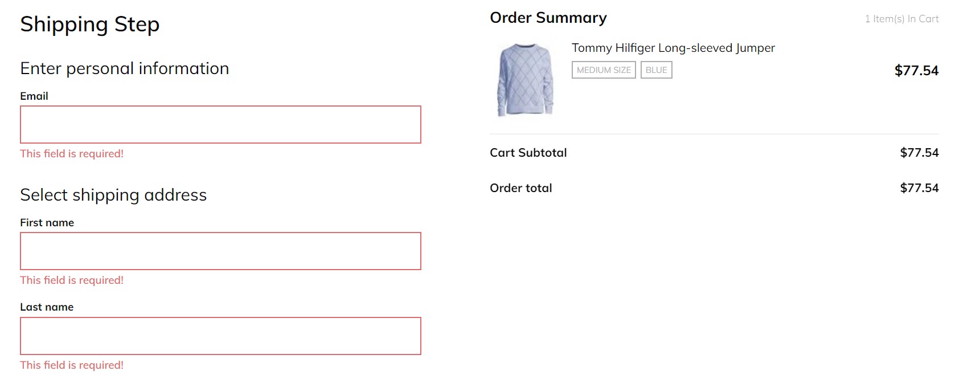Click the Cart Subtotal amount $77.54
This screenshot has width=980, height=383.
[919, 153]
